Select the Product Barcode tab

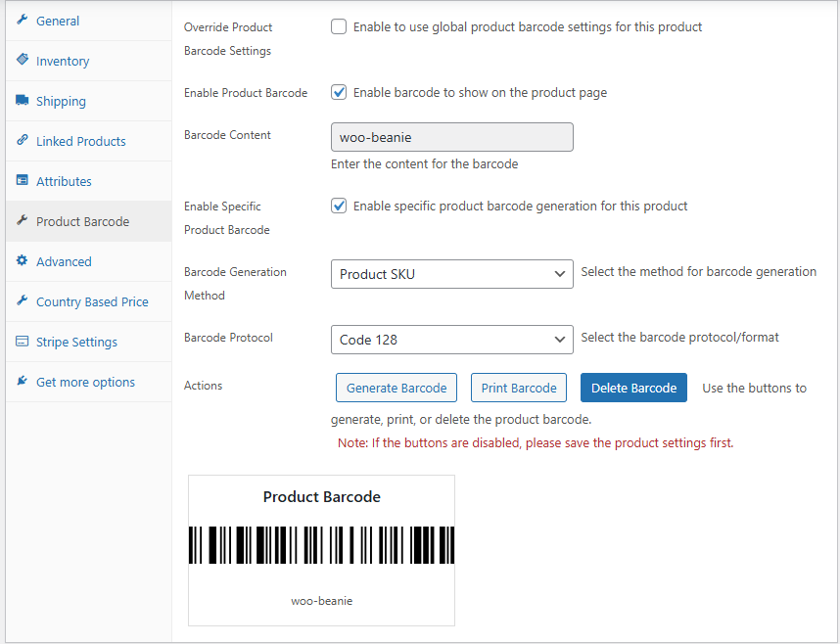[x=89, y=222]
